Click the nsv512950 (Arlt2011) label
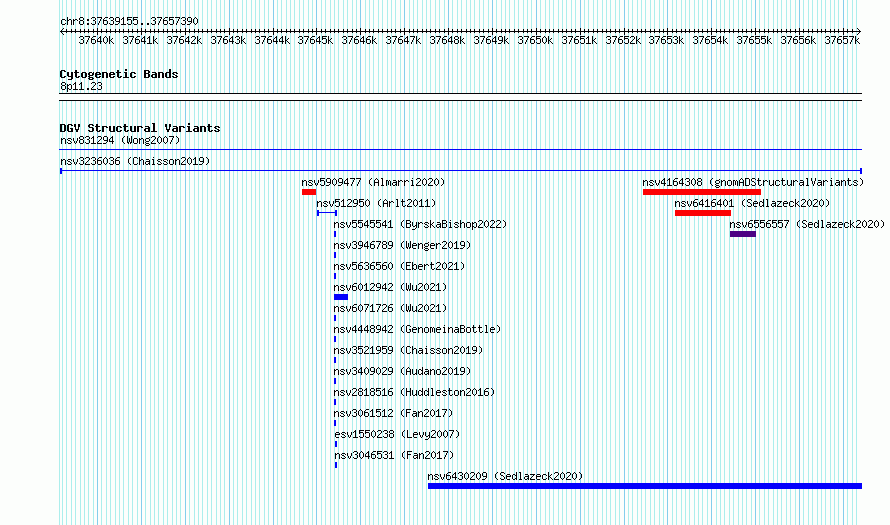 (376, 203)
